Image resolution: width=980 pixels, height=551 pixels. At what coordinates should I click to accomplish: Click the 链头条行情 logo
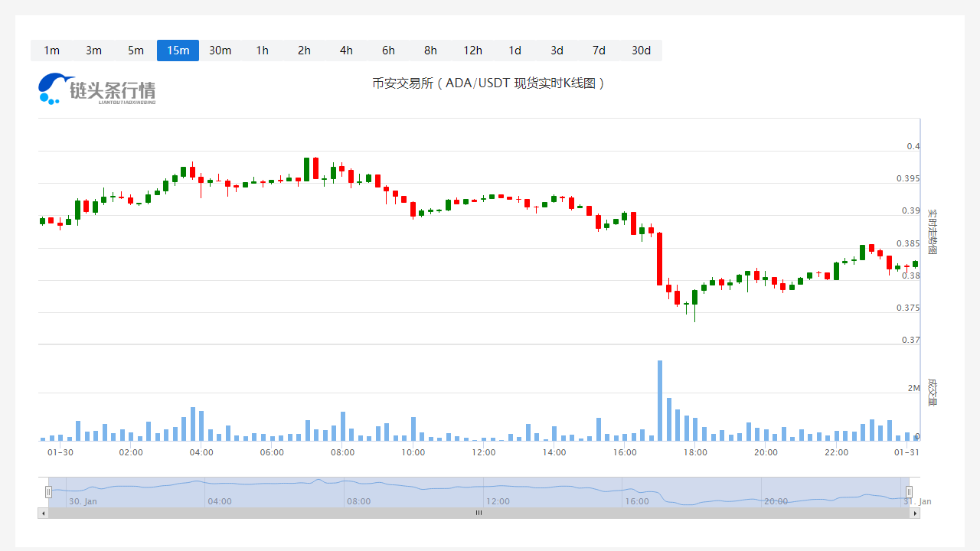(96, 89)
